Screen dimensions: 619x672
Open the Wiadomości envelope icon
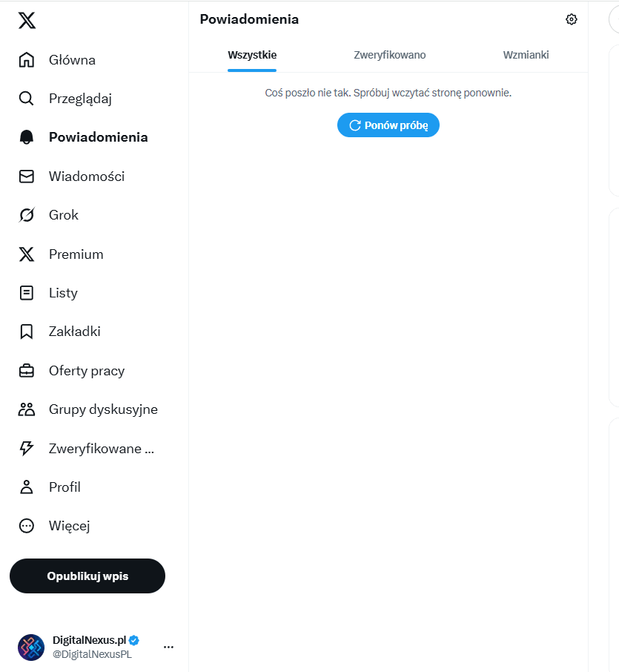27,176
